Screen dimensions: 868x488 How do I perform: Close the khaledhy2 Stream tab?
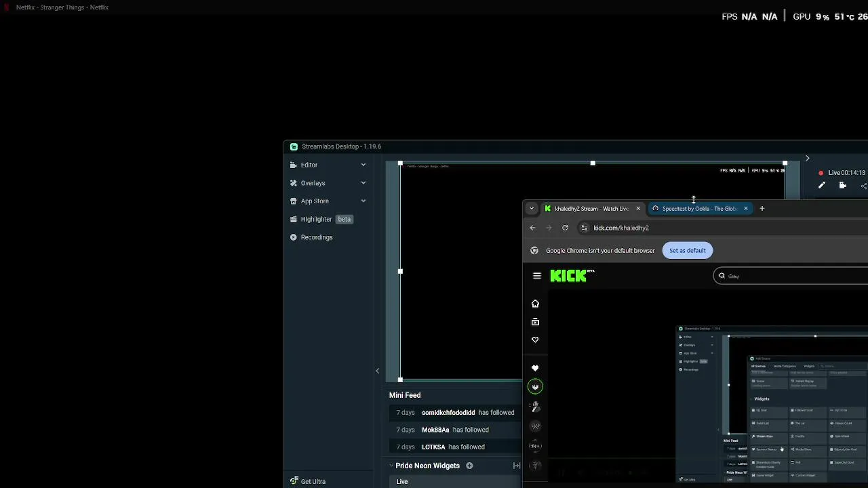637,209
